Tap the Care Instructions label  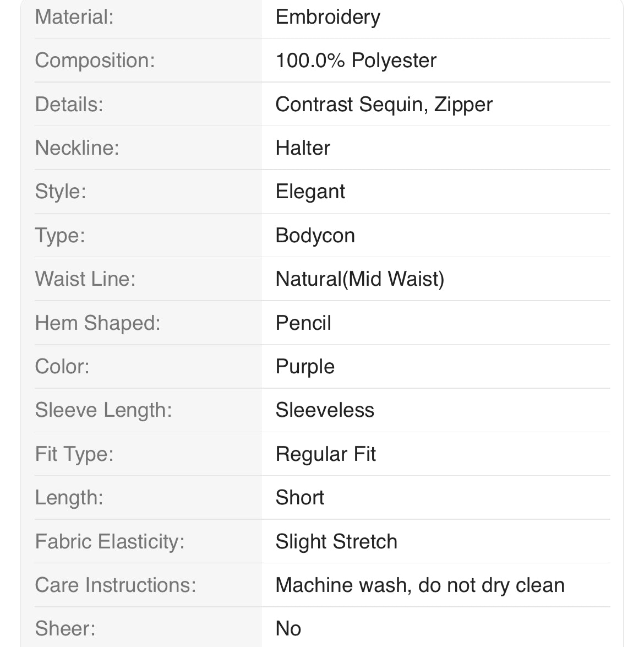(x=116, y=585)
